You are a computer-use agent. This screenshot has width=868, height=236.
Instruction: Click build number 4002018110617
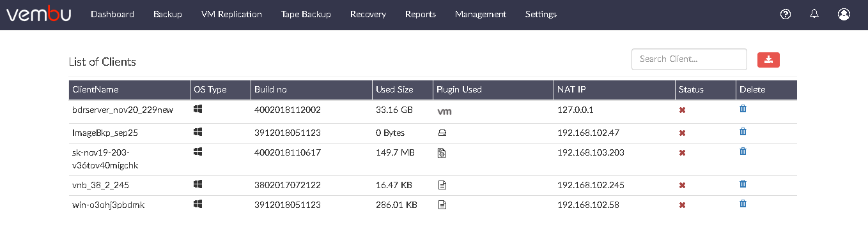pyautogui.click(x=287, y=153)
